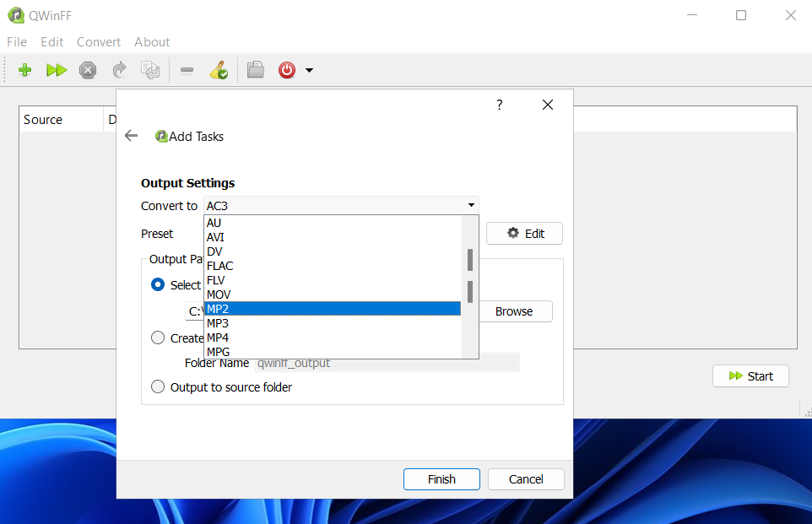The width and height of the screenshot is (812, 524).
Task: Click the back arrow in Add Tasks
Action: [132, 136]
